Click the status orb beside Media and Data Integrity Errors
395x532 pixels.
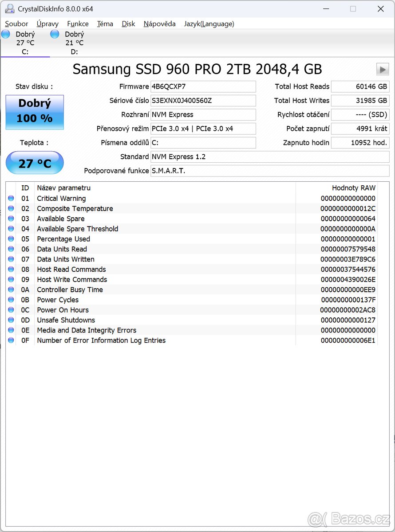[11, 330]
